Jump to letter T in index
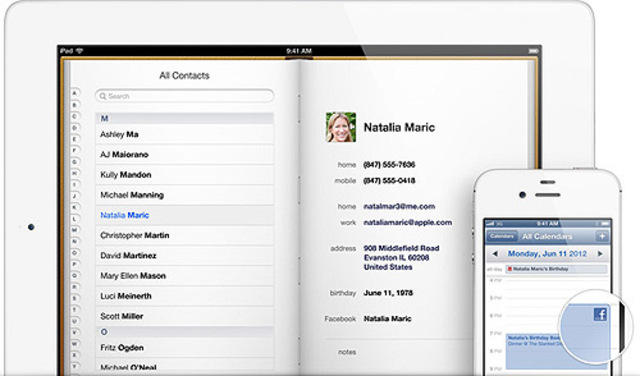The height and width of the screenshot is (376, 640). [x=75, y=310]
